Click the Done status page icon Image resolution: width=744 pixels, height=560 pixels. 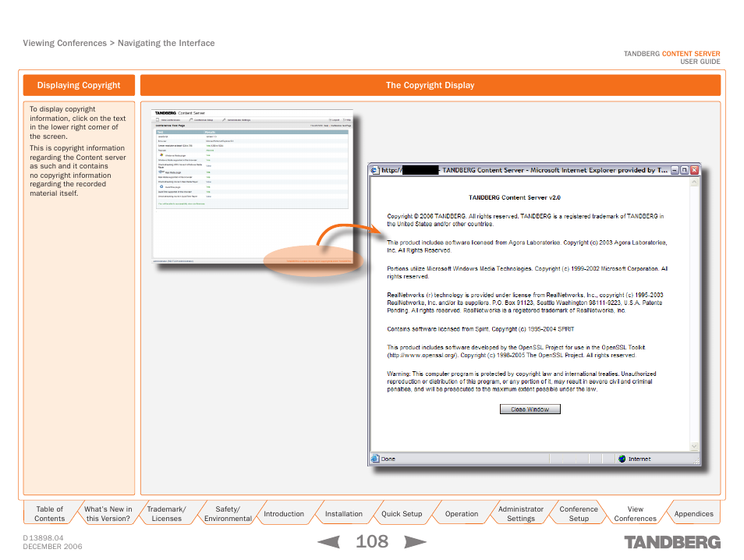click(375, 459)
